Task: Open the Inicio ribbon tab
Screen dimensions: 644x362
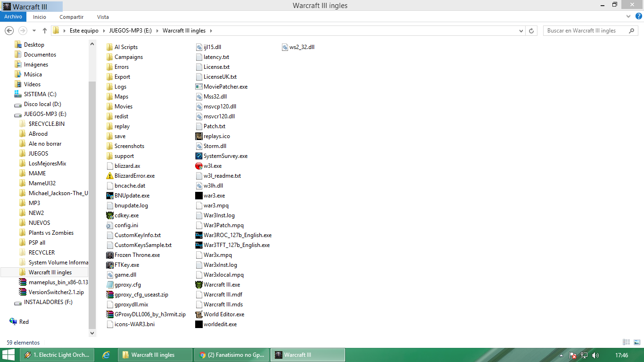Action: (40, 17)
